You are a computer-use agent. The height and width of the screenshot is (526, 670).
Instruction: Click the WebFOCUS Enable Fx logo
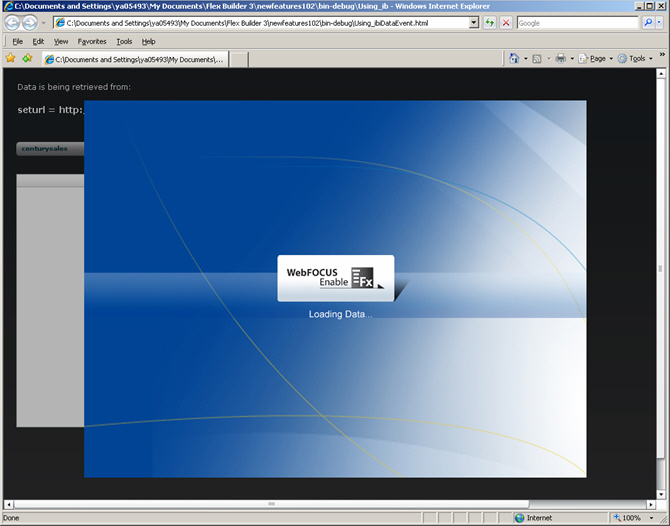(x=336, y=278)
